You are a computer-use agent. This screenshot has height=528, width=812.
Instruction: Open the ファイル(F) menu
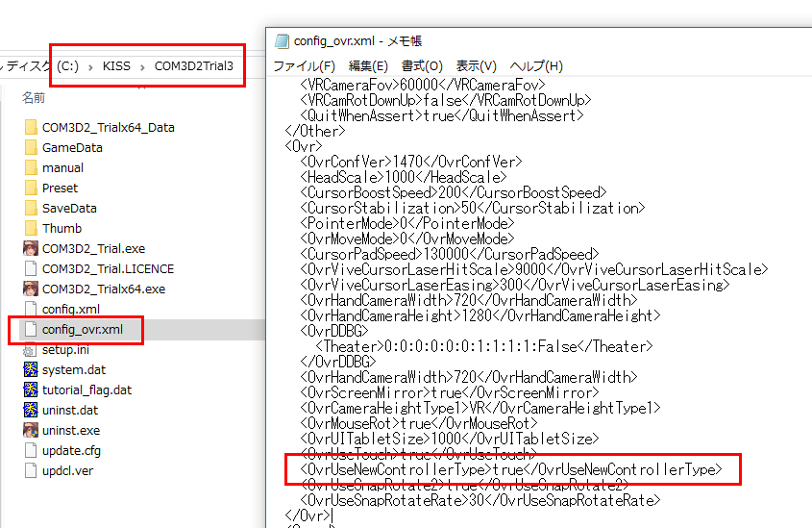point(304,66)
